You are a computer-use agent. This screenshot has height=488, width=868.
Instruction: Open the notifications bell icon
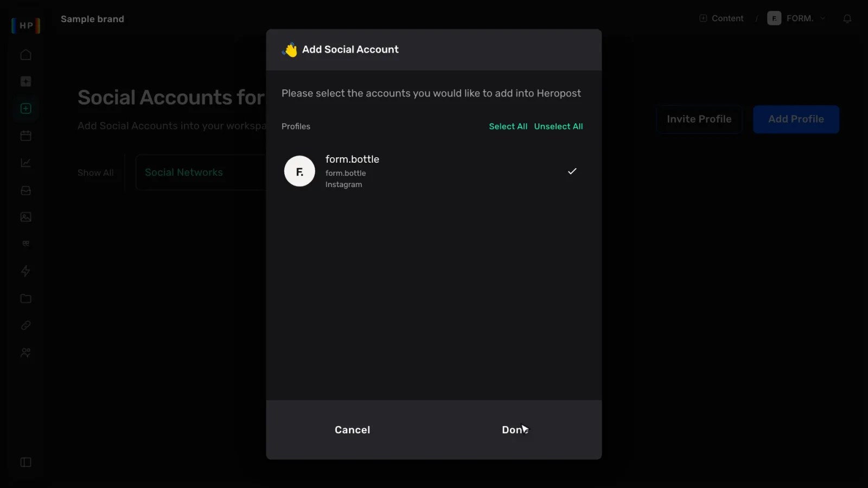pyautogui.click(x=847, y=18)
